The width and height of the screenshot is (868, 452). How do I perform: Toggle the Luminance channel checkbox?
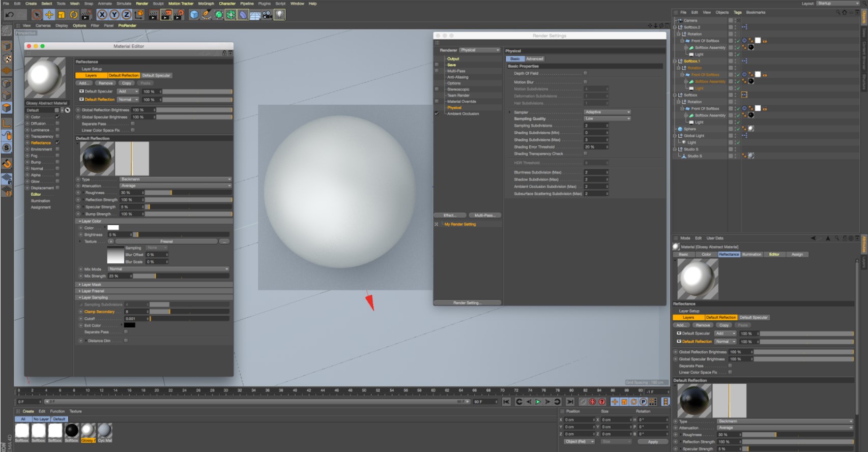pyautogui.click(x=57, y=130)
